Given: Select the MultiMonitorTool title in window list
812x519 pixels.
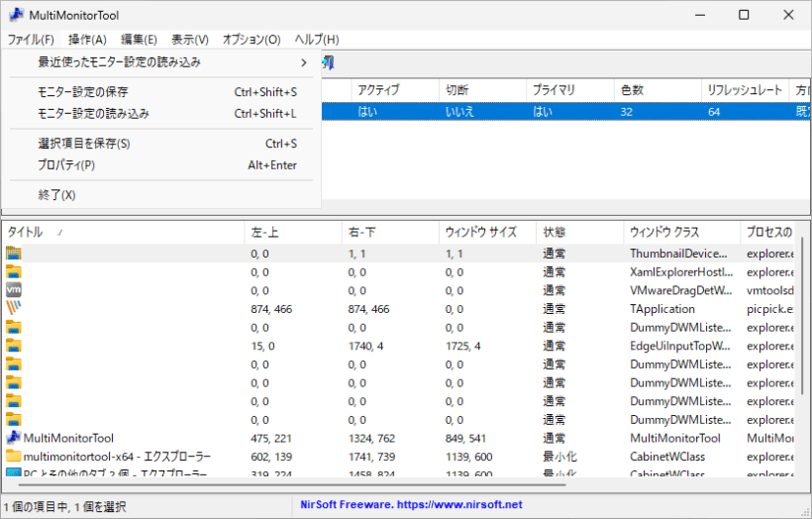Looking at the screenshot, I should coord(68,438).
